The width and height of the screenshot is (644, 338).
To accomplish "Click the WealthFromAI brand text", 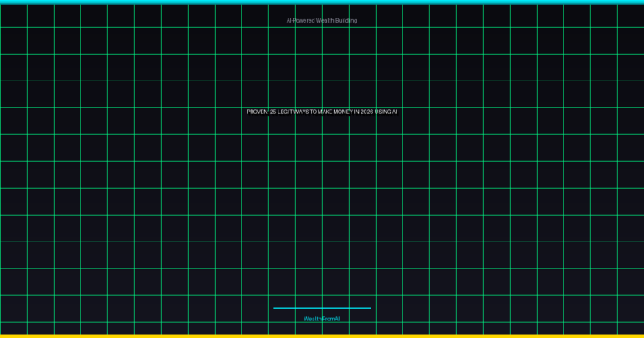I will [x=322, y=319].
